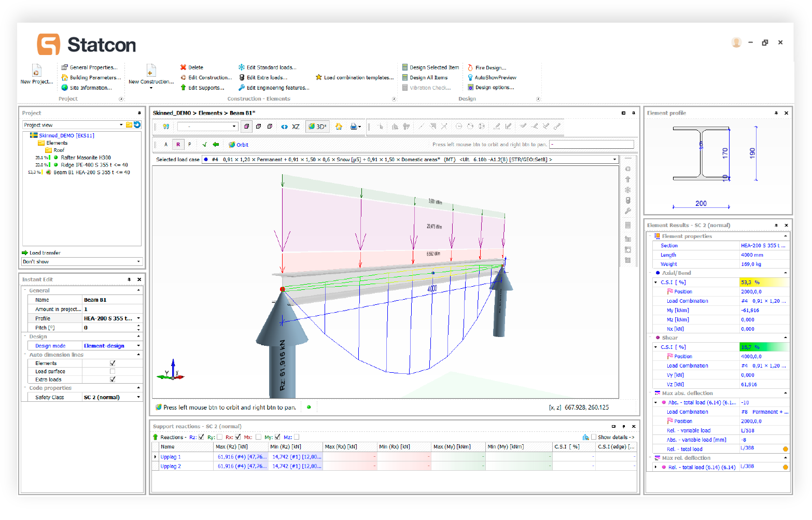Toggle the Load surface checkbox
812x520 pixels.
[113, 372]
